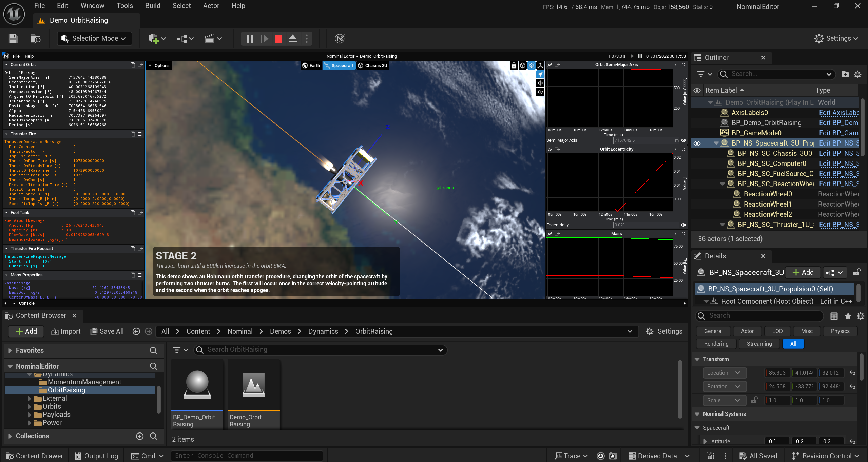This screenshot has height=462, width=868.
Task: Select the Chassis 3U view button
Action: click(x=372, y=65)
